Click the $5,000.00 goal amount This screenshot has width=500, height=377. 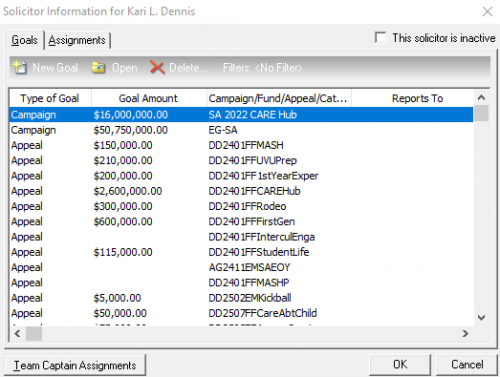pyautogui.click(x=117, y=298)
